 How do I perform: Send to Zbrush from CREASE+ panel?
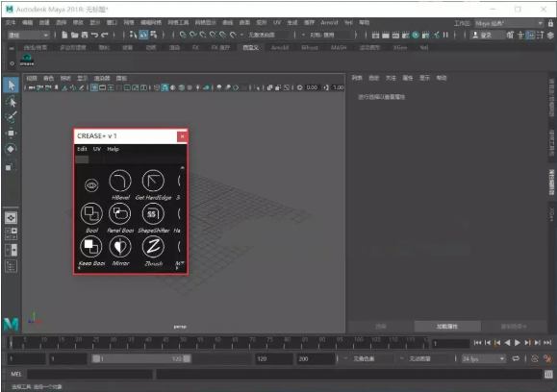153,247
